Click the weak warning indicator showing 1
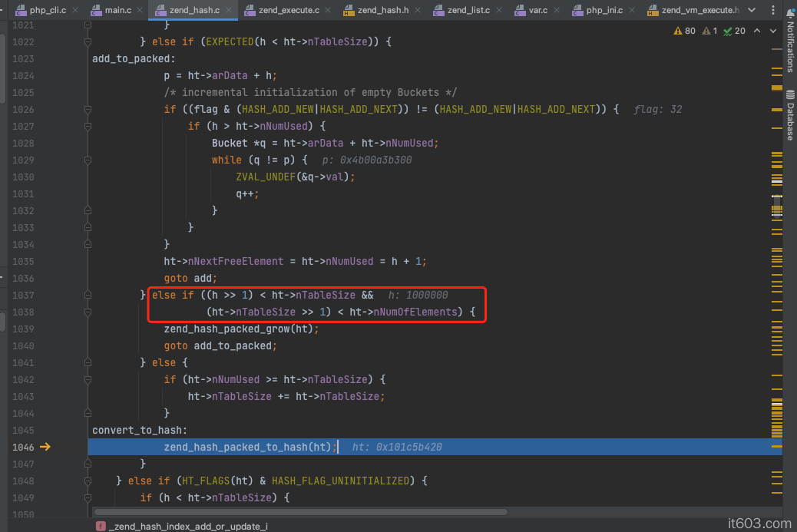 710,31
